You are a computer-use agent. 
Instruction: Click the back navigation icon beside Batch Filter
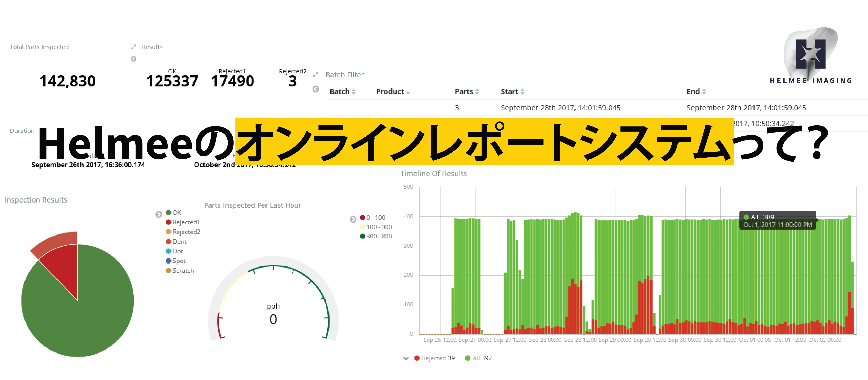pyautogui.click(x=316, y=89)
